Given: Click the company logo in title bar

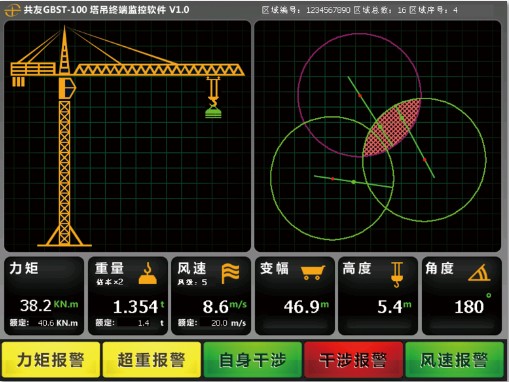Looking at the screenshot, I should 13,10.
